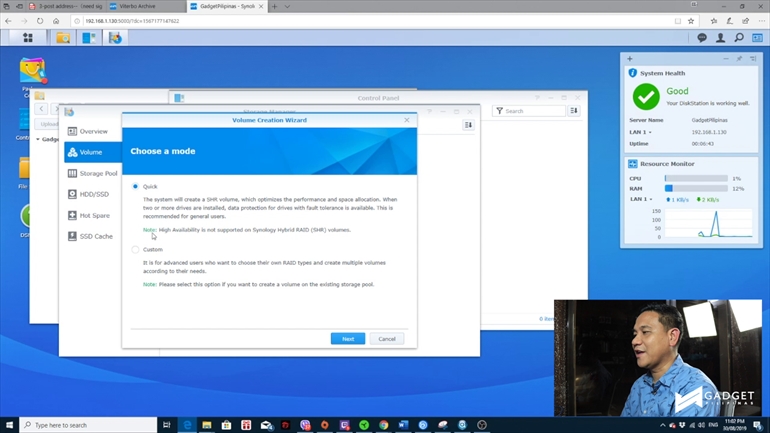Open the Windows Start menu
This screenshot has width=770, height=433.
(9, 425)
